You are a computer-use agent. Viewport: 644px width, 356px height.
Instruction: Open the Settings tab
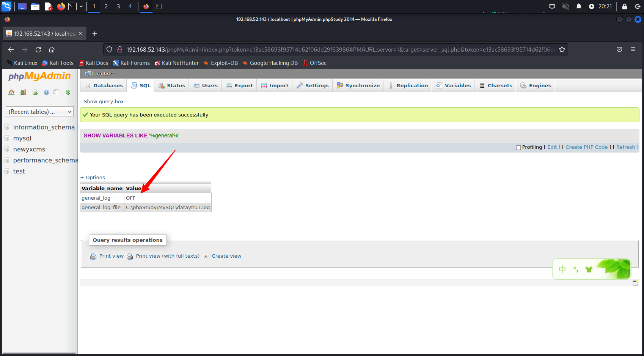tap(313, 85)
